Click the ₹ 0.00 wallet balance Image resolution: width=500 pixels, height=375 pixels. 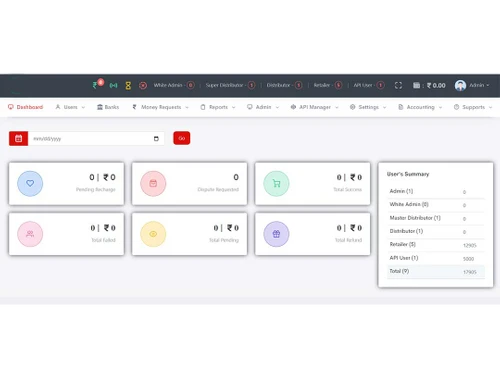point(436,86)
